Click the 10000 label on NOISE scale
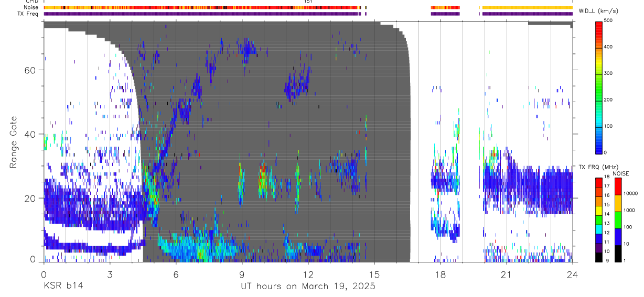Image resolution: width=644 pixels, height=297 pixels. (631, 193)
